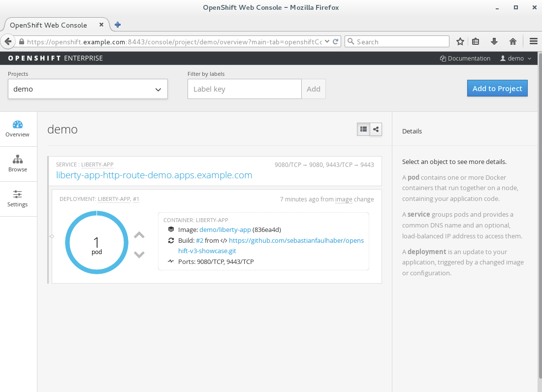The width and height of the screenshot is (542, 392).
Task: Reload the page with the refresh icon
Action: pyautogui.click(x=335, y=41)
